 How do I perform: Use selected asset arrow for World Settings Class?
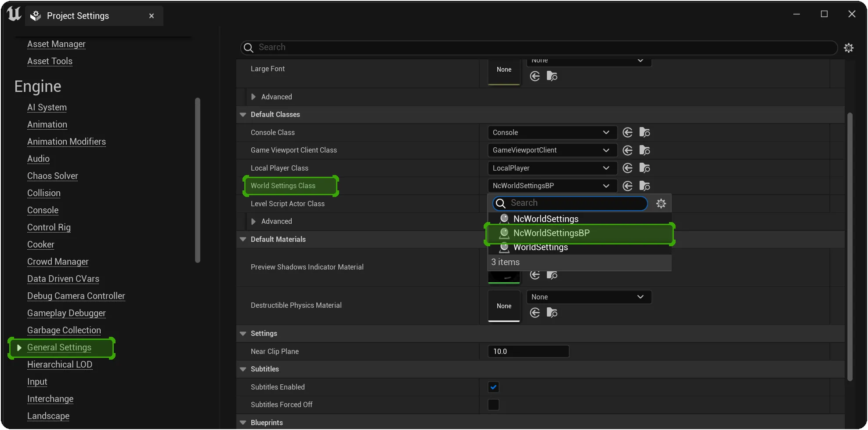628,186
